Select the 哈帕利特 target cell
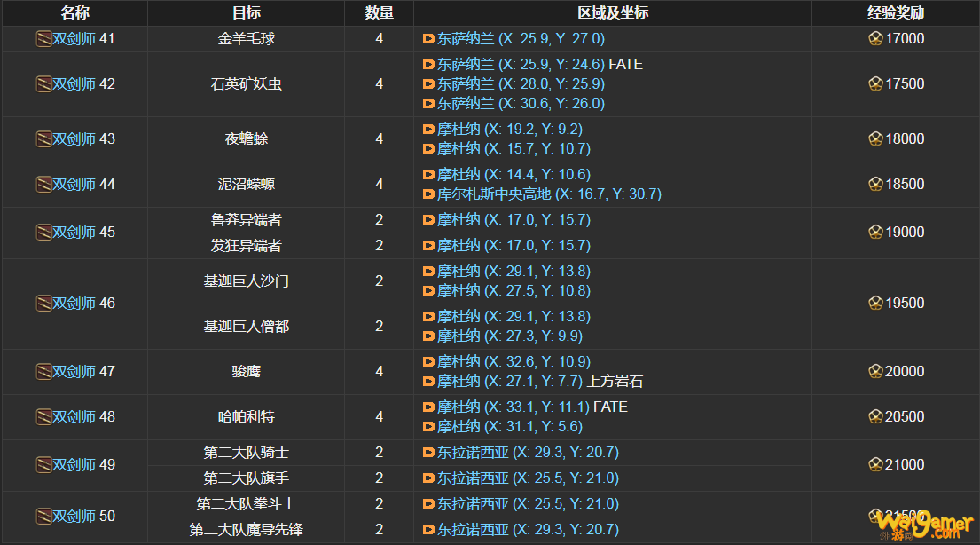This screenshot has width=980, height=545. pos(247,416)
